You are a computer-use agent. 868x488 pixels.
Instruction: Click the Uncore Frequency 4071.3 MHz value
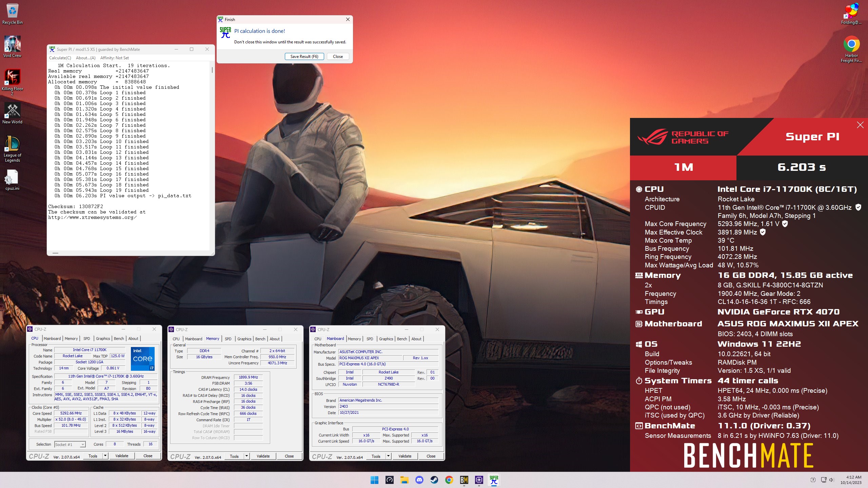[277, 363]
